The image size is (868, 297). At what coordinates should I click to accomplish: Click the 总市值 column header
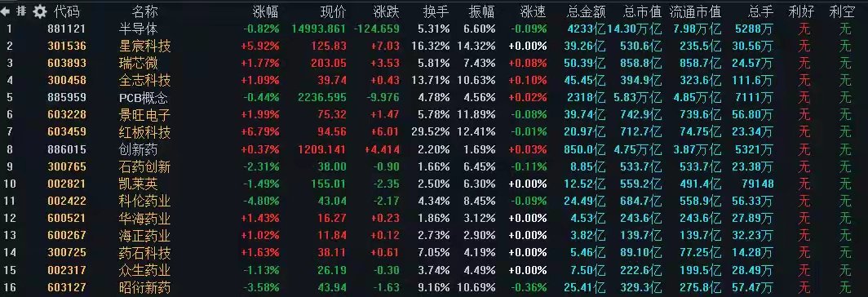coord(642,11)
